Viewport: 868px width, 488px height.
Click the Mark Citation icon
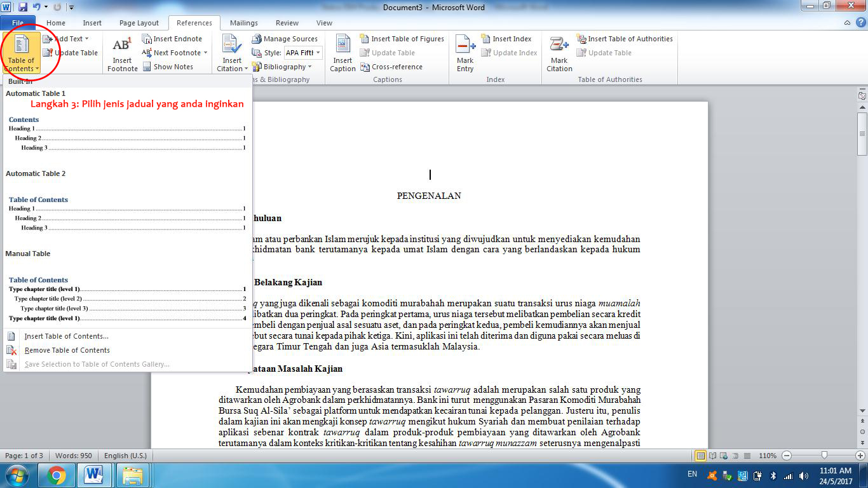coord(559,53)
